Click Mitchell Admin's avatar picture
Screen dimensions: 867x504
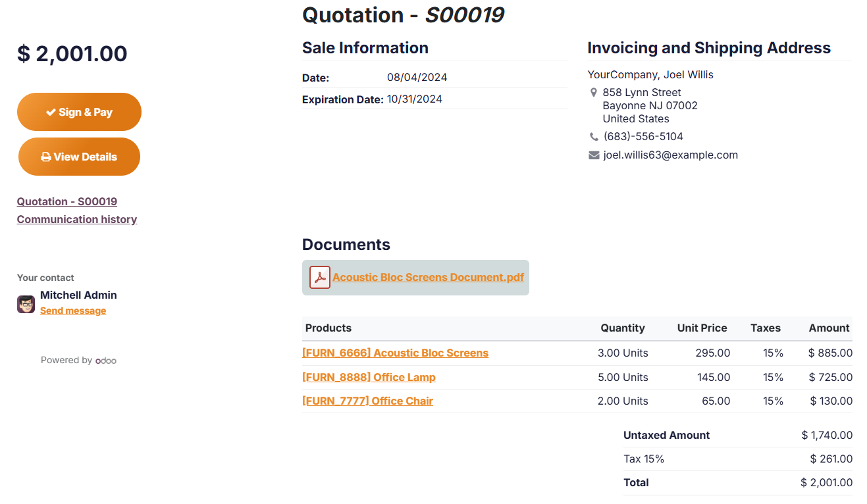coord(26,304)
